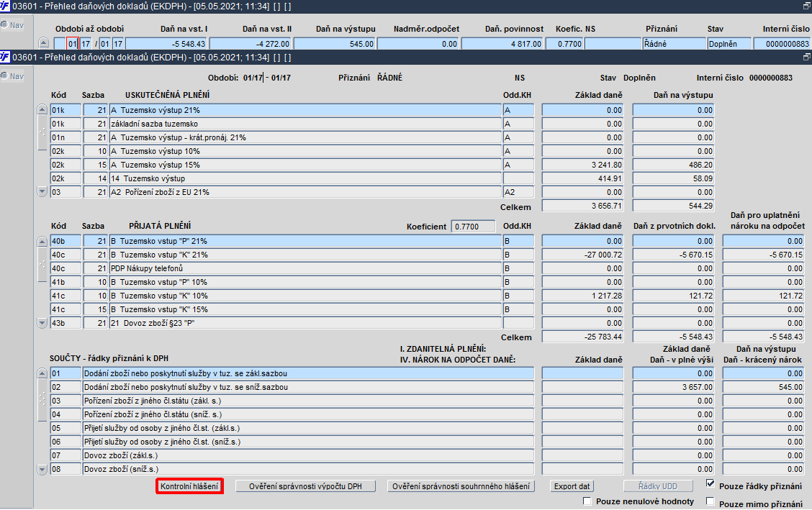Click scroll-down arrow of Přijatá plnění list
Viewport: 812px width, 510px height.
42,323
